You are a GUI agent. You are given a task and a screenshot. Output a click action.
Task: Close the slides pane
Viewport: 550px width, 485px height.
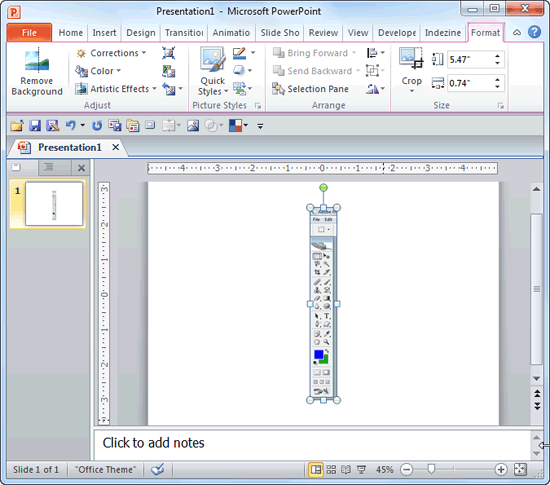(x=81, y=168)
